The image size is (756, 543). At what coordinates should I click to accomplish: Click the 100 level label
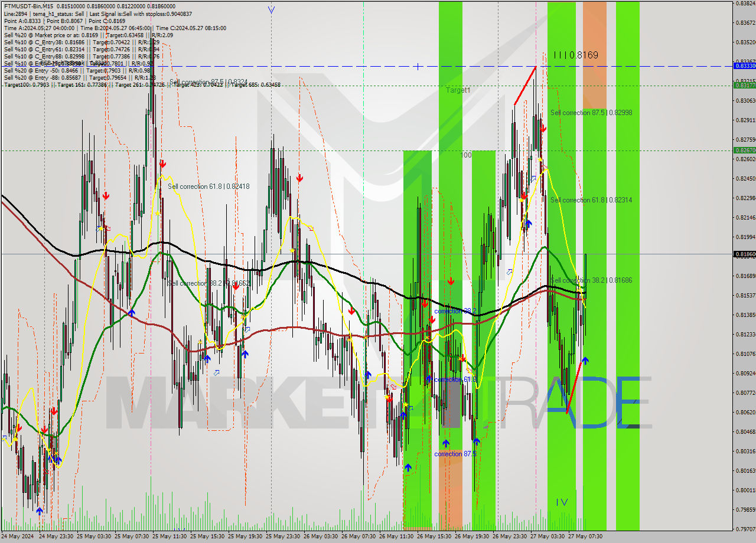point(466,155)
